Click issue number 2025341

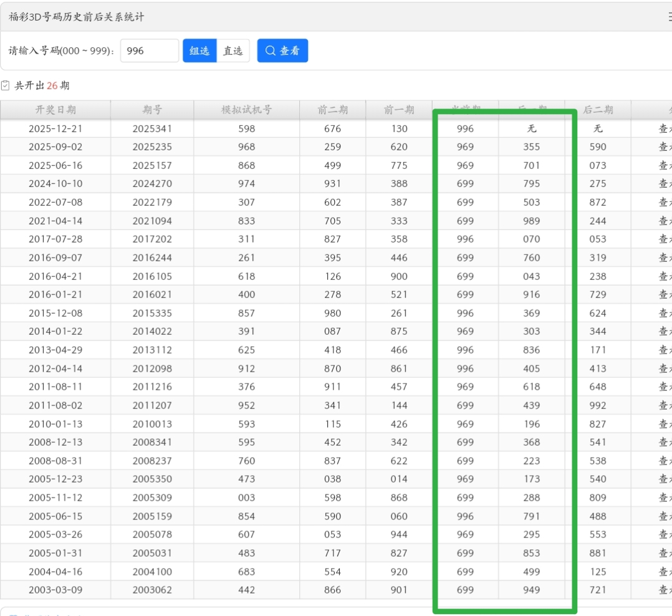pos(152,128)
